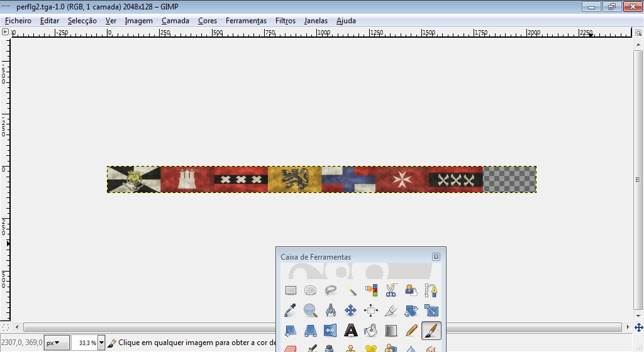Select the Zoom magnifier tool
Screen dimensions: 644x352
click(311, 311)
